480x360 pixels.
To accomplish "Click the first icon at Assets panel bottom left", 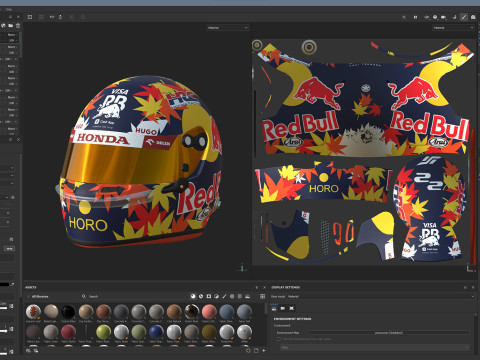I will tap(28, 350).
